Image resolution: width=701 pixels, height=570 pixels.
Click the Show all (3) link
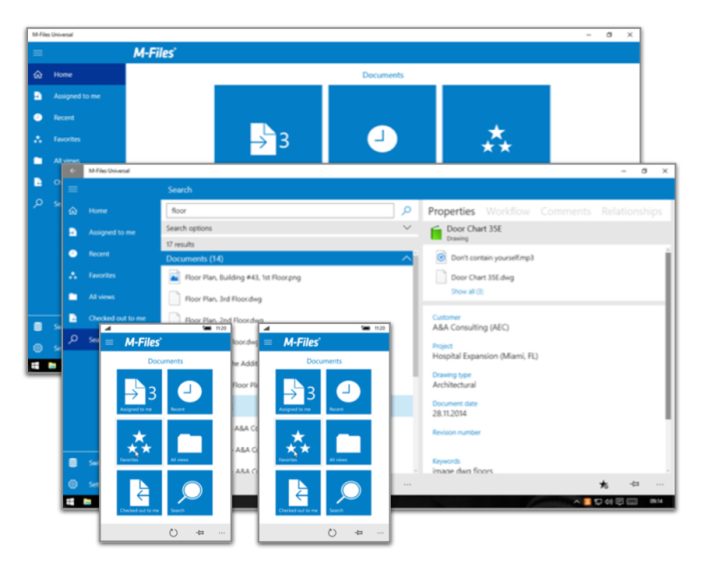click(467, 291)
